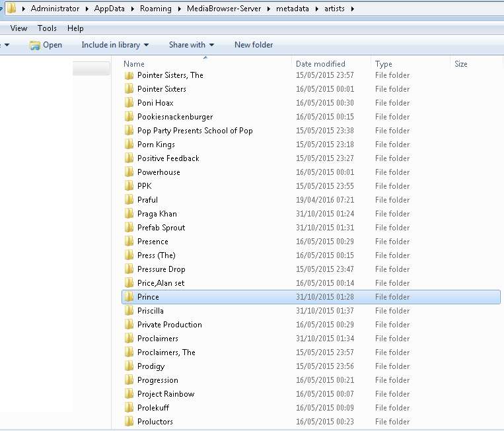This screenshot has height=431, width=504.
Task: Navigate to metadata in the address bar
Action: (292, 9)
